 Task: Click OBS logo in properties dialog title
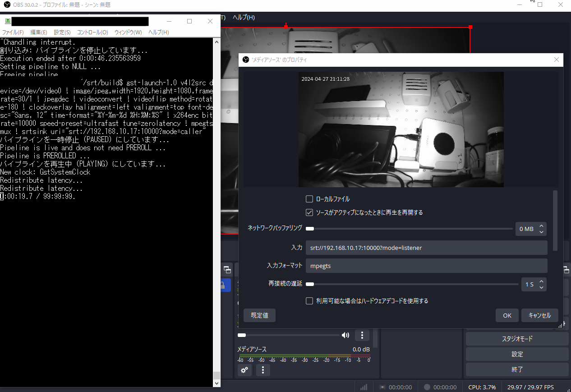click(246, 60)
